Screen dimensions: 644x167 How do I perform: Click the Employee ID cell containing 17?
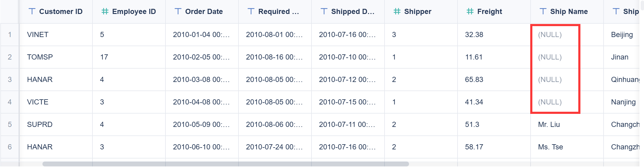[x=104, y=57]
